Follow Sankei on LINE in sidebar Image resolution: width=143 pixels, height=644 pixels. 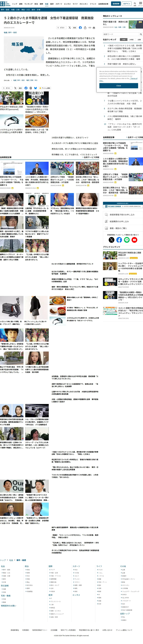(127, 240)
